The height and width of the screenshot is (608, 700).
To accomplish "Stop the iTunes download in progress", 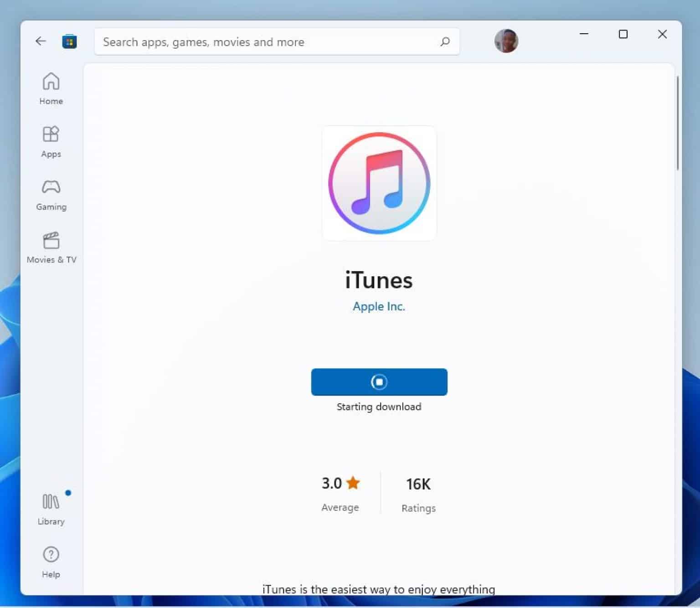I will coord(379,382).
